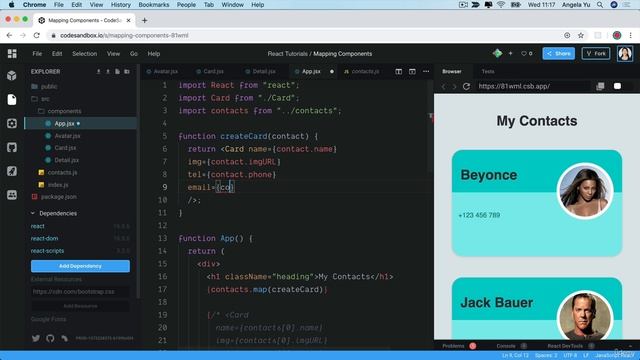Click the Add Resource button
Image resolution: width=640 pixels, height=360 pixels.
click(x=80, y=306)
